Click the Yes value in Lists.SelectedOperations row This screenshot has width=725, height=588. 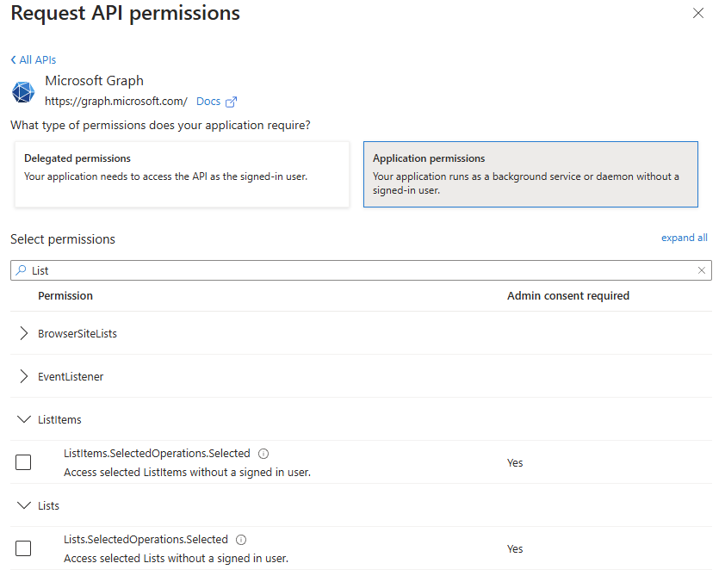(x=515, y=548)
